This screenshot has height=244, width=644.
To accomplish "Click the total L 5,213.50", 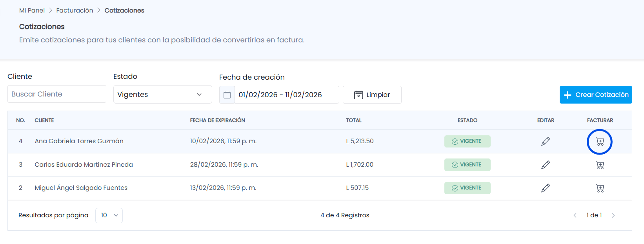I will (360, 141).
